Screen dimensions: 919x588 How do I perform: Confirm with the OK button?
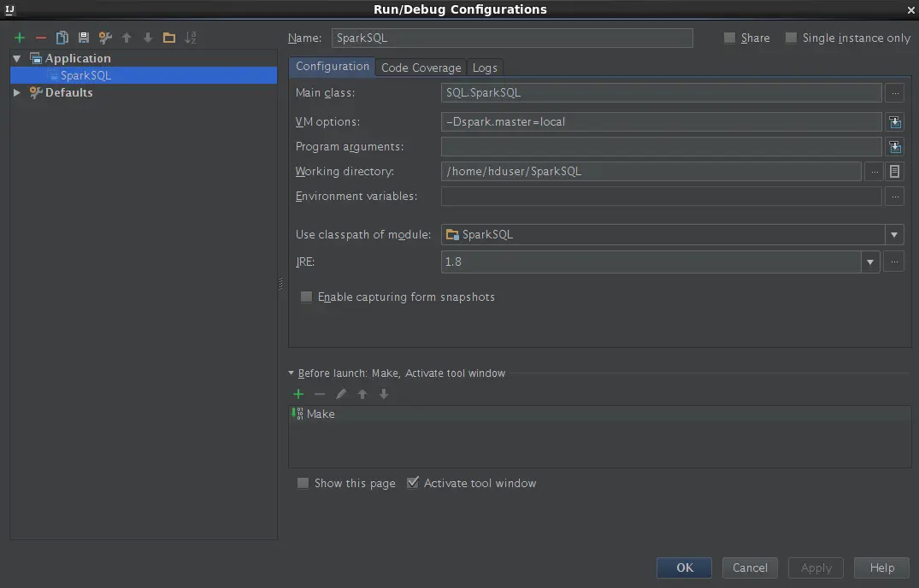(685, 567)
